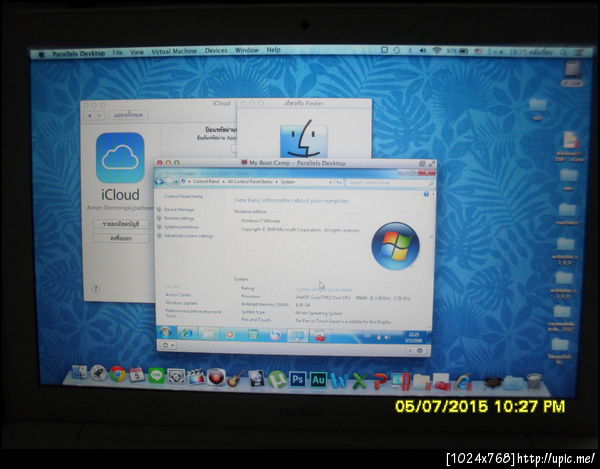Open the Trash in the Dock
This screenshot has width=600, height=469.
(x=534, y=381)
